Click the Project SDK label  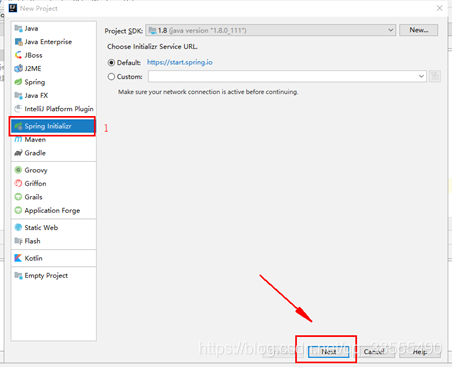point(124,31)
